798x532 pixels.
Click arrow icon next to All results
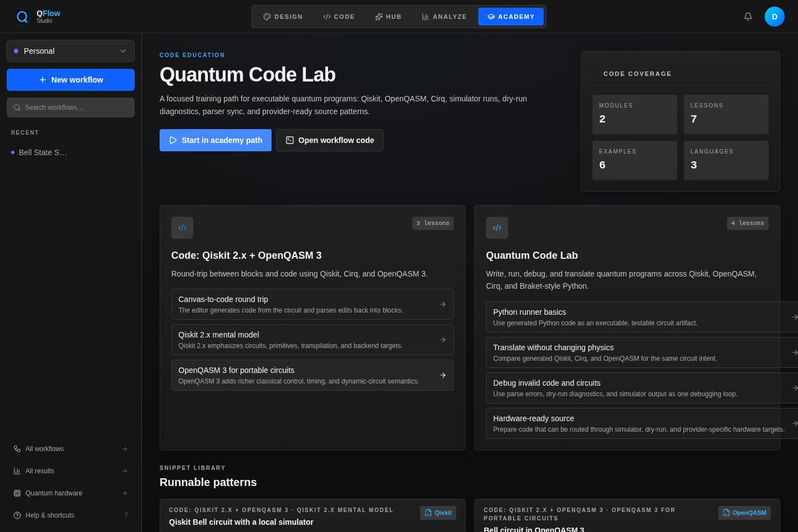click(x=125, y=471)
